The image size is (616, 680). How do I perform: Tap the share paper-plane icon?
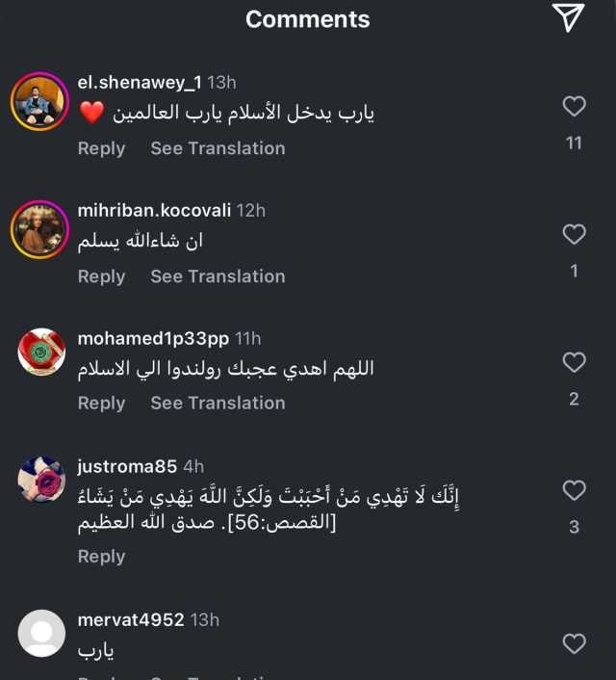click(568, 17)
